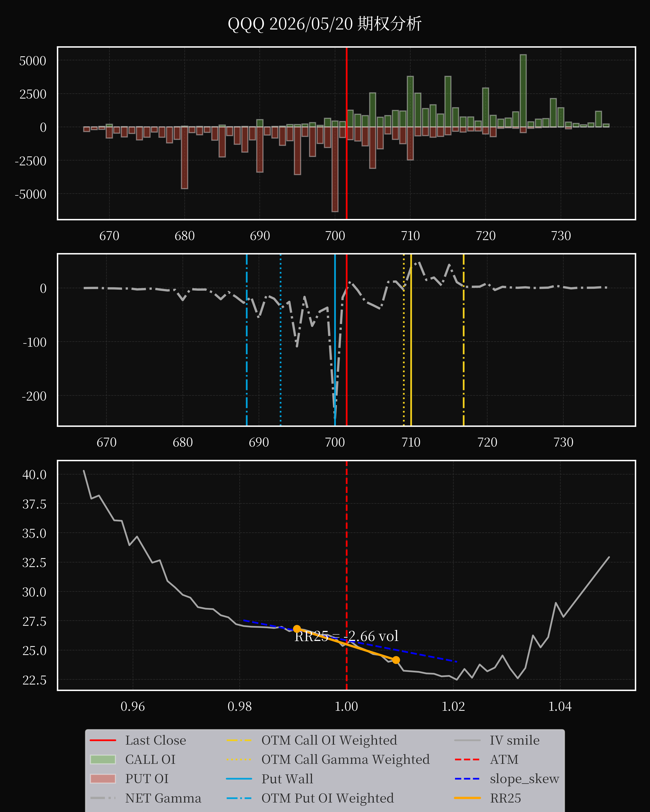Click the "0.96" moneyness tick label
This screenshot has height=812, width=650.
133,706
